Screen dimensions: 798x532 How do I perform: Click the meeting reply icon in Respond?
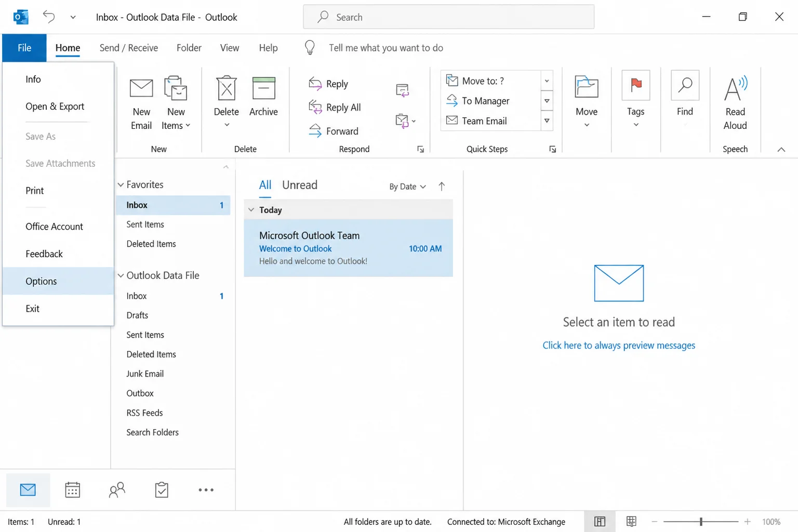(402, 90)
